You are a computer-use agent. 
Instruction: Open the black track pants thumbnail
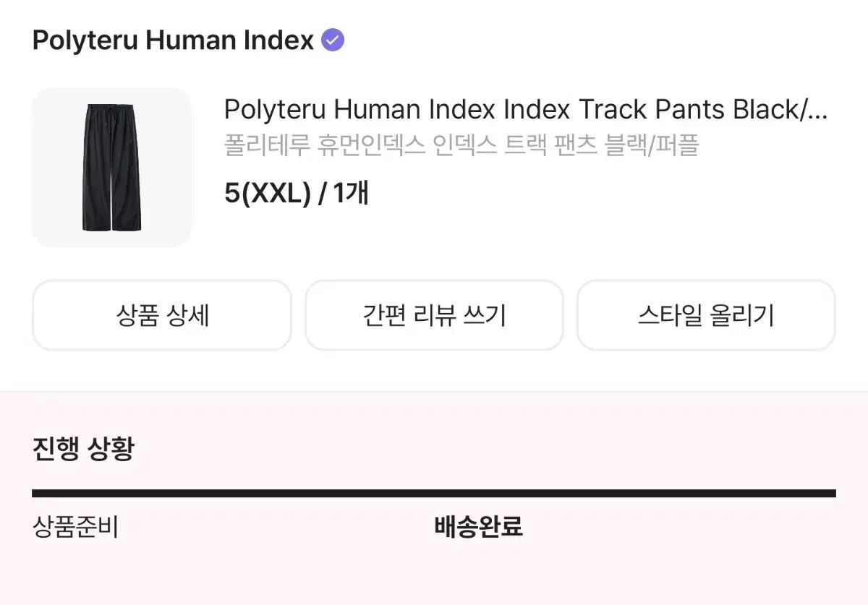point(111,168)
